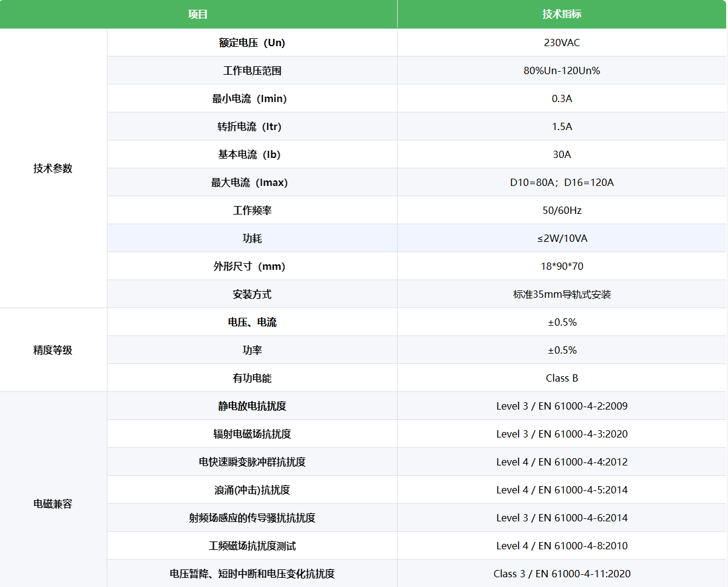Click the 标准35mm导轨式安装 cell

click(562, 294)
